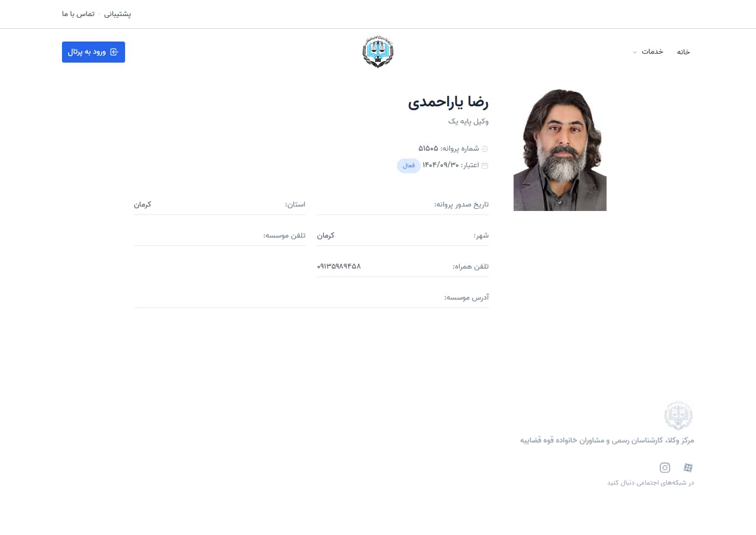
Task: Open the خدمات services menu
Action: 652,52
